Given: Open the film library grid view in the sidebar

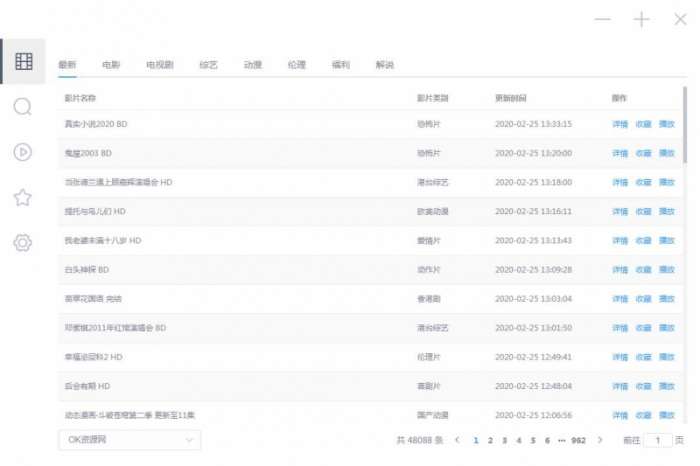Looking at the screenshot, I should [23, 61].
